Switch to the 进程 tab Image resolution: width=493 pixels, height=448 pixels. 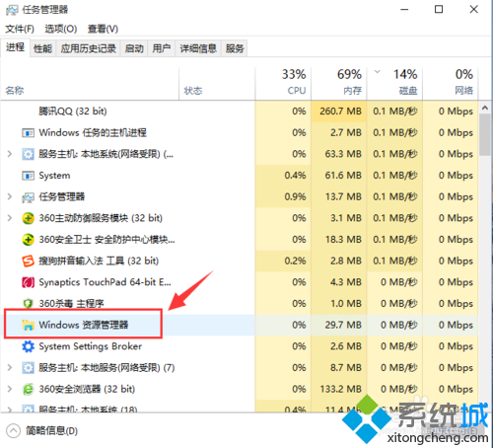coord(15,47)
